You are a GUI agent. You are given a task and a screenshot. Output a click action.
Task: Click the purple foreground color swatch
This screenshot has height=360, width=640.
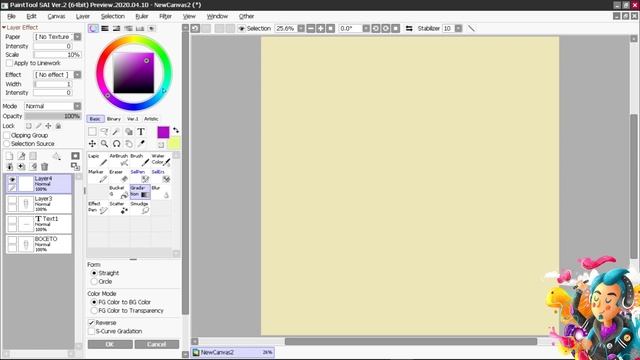pyautogui.click(x=163, y=132)
